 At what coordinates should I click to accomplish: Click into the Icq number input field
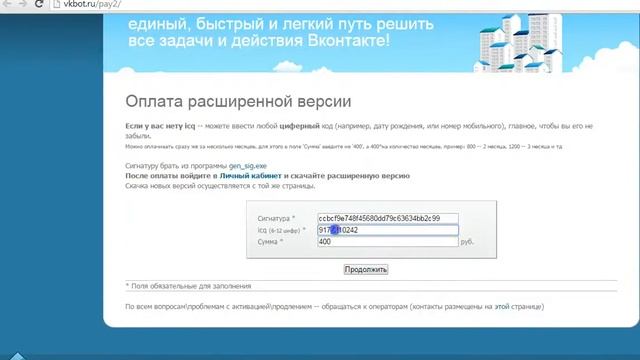pos(388,230)
